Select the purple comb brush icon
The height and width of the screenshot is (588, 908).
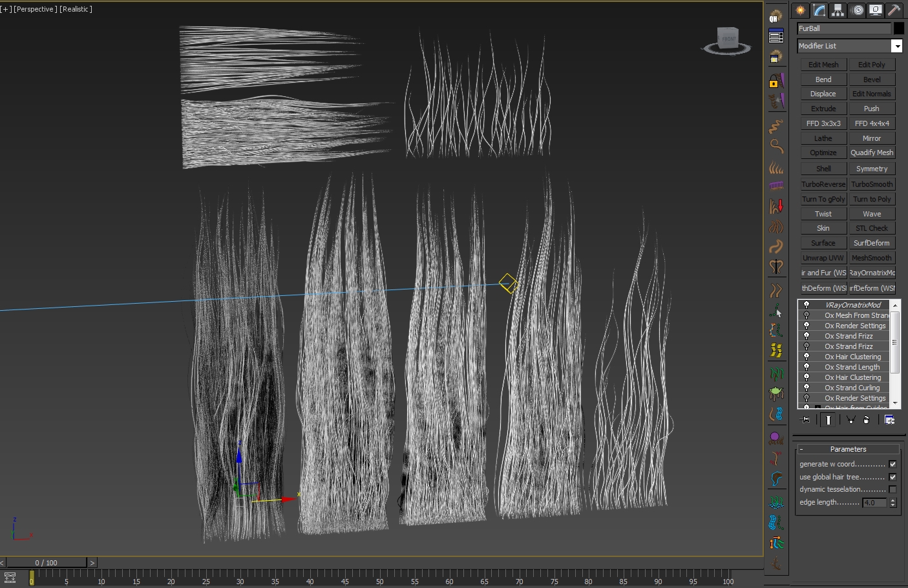[x=776, y=186]
